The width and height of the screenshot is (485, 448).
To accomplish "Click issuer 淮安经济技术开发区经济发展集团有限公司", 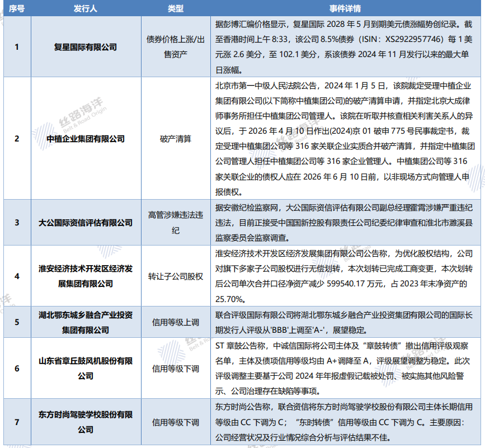I will (85, 276).
